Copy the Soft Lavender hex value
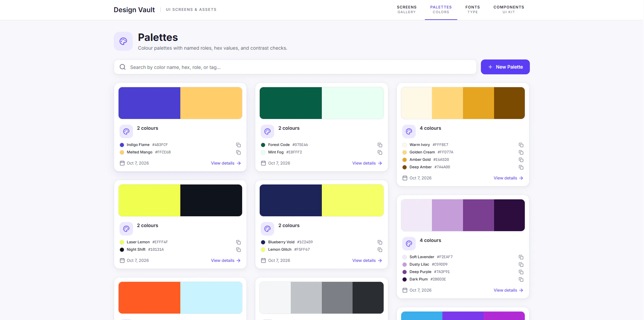This screenshot has width=644, height=320. pyautogui.click(x=521, y=257)
